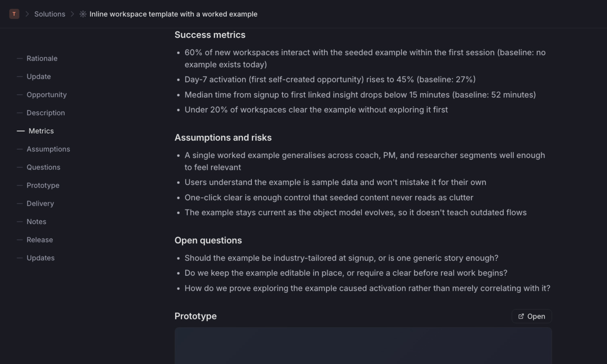
Task: Click the solution sun icon in breadcrumb
Action: coord(83,14)
